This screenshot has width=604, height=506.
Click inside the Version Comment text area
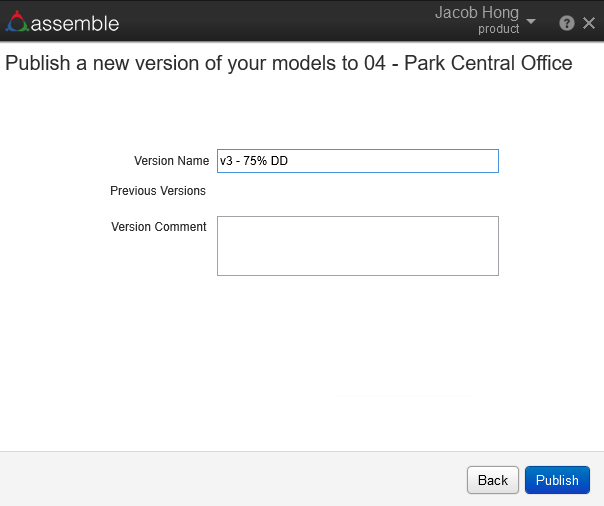click(x=357, y=245)
